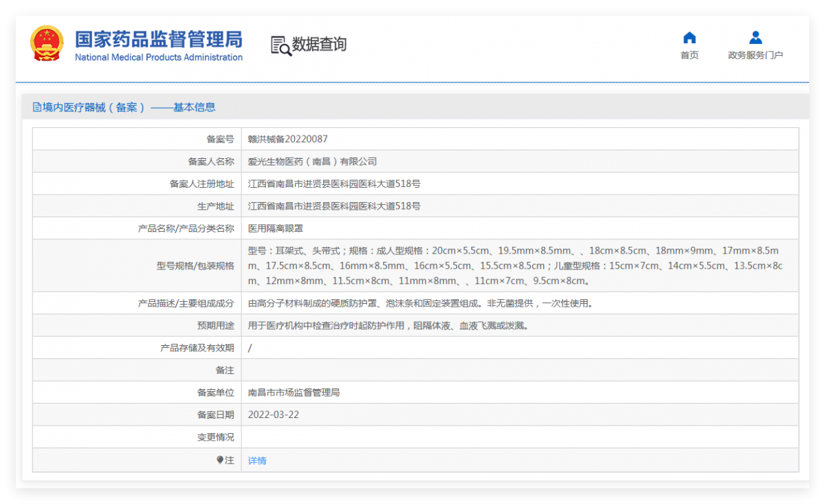Click the 数据查询 heading text
The height and width of the screenshot is (504, 825).
point(319,45)
